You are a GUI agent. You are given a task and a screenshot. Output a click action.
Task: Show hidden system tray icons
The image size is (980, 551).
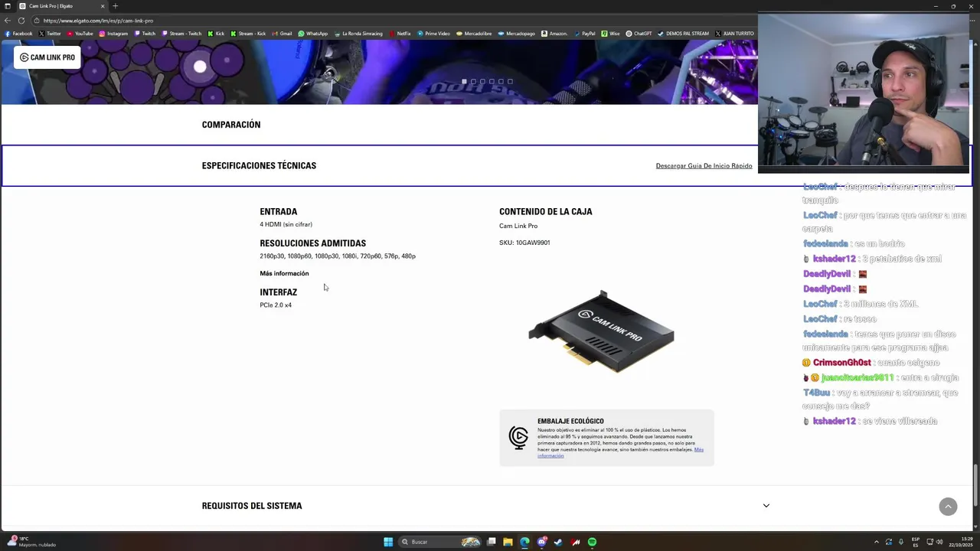(877, 542)
